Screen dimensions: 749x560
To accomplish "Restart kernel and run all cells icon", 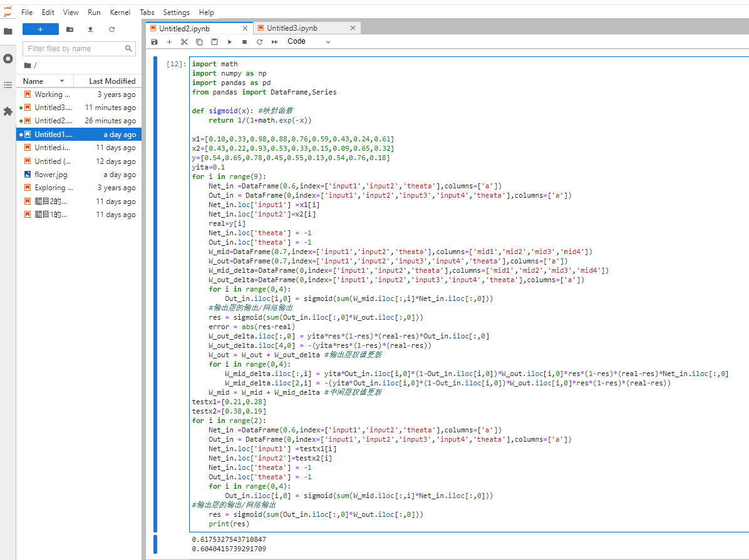I will (x=274, y=42).
